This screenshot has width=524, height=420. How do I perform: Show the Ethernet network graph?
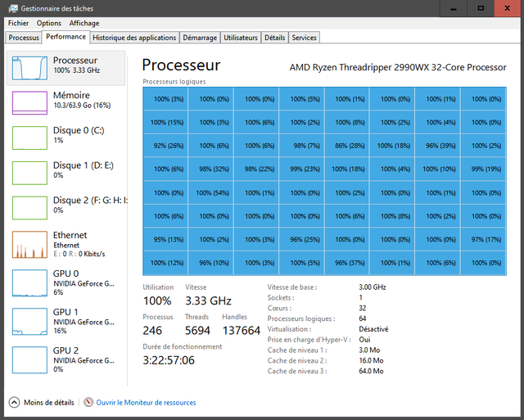pos(65,245)
